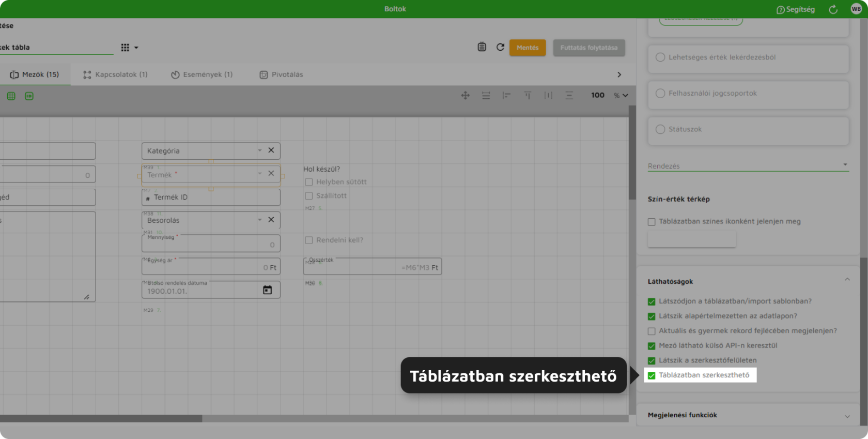Toggle Táblázatban szerkeszthető checkbox
This screenshot has height=439, width=868.
(652, 375)
